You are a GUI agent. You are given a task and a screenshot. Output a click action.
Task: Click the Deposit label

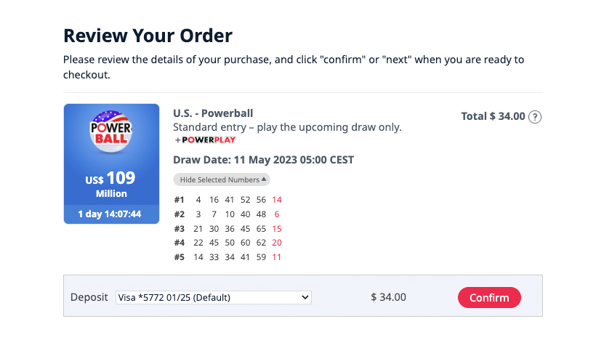[x=89, y=297]
